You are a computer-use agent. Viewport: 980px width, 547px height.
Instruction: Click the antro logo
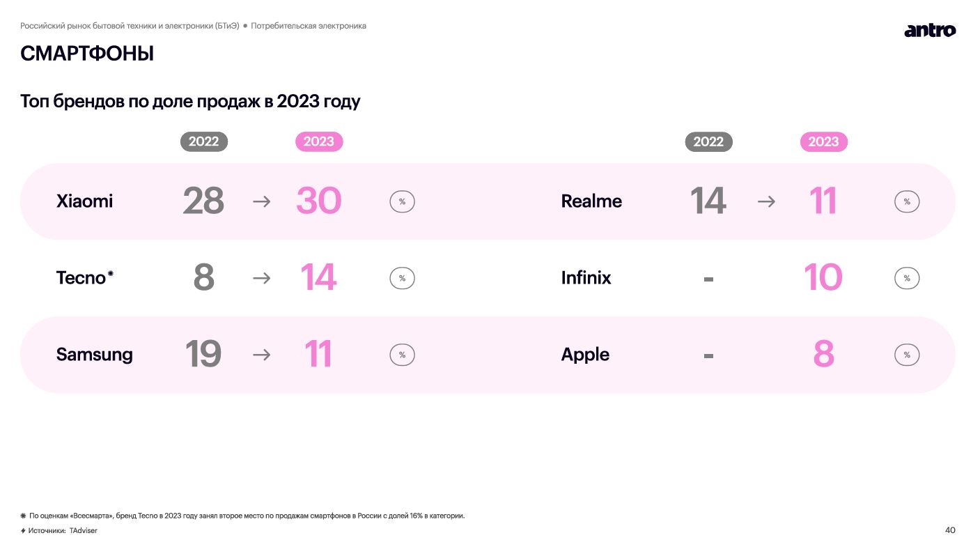coord(930,31)
